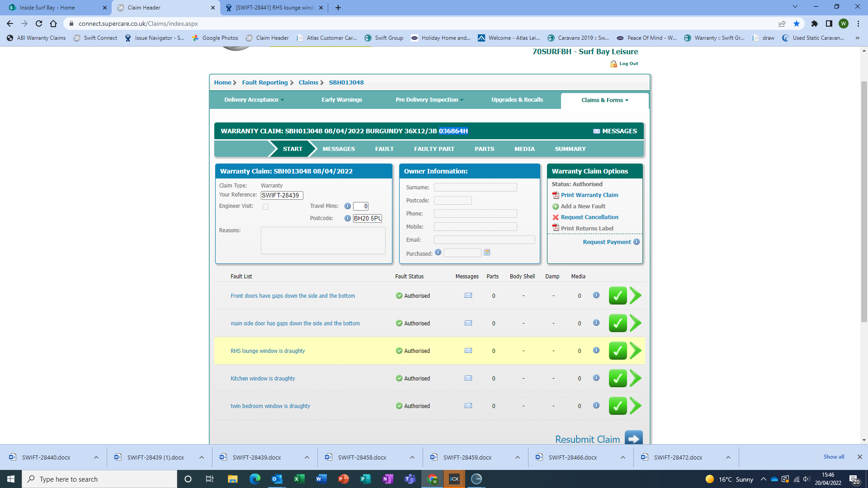Expand options for SWIFT-28440.docx download
Screen dimensions: 868x488
tap(96, 457)
